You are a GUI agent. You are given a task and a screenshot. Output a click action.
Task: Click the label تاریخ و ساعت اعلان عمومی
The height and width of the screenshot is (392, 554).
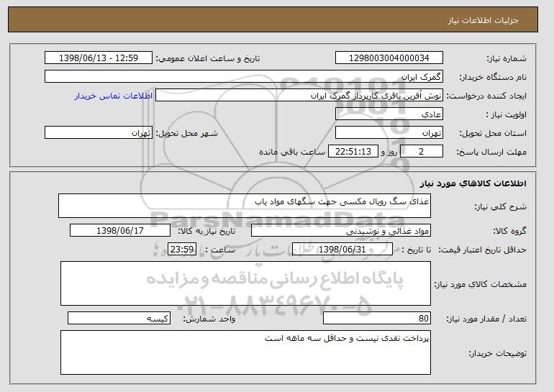pyautogui.click(x=208, y=58)
